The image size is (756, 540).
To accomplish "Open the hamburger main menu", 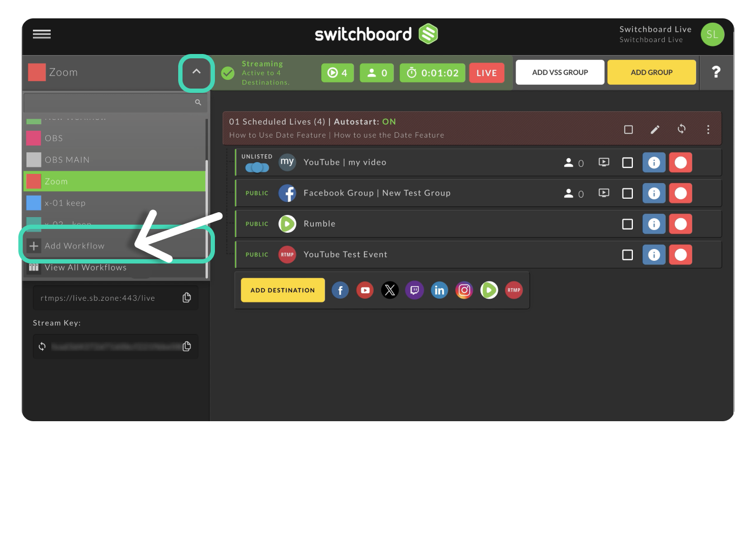I will point(42,34).
